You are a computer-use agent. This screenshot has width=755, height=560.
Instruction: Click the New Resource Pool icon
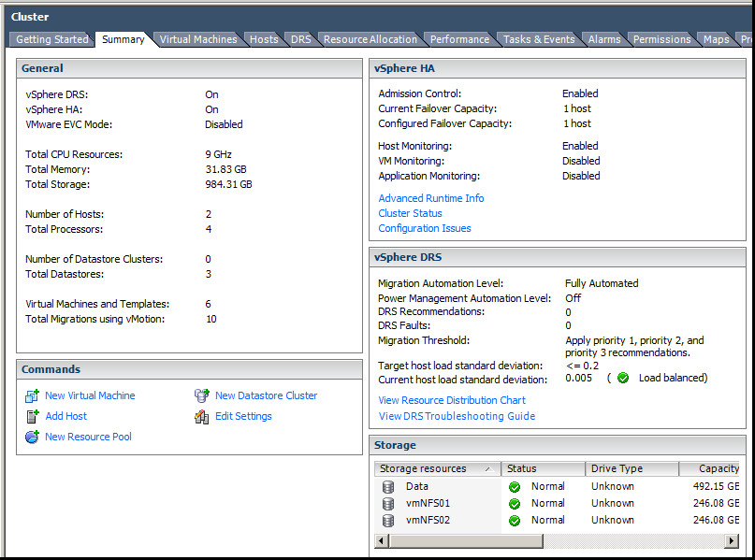32,437
